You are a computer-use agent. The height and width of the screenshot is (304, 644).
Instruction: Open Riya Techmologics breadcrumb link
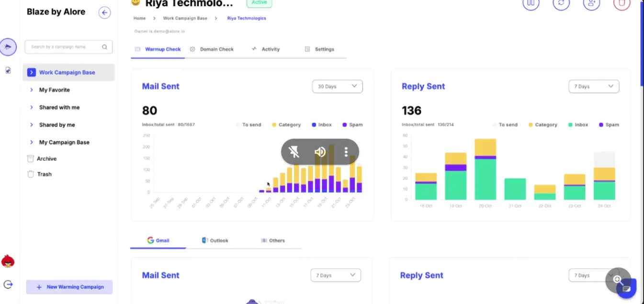coord(247,18)
